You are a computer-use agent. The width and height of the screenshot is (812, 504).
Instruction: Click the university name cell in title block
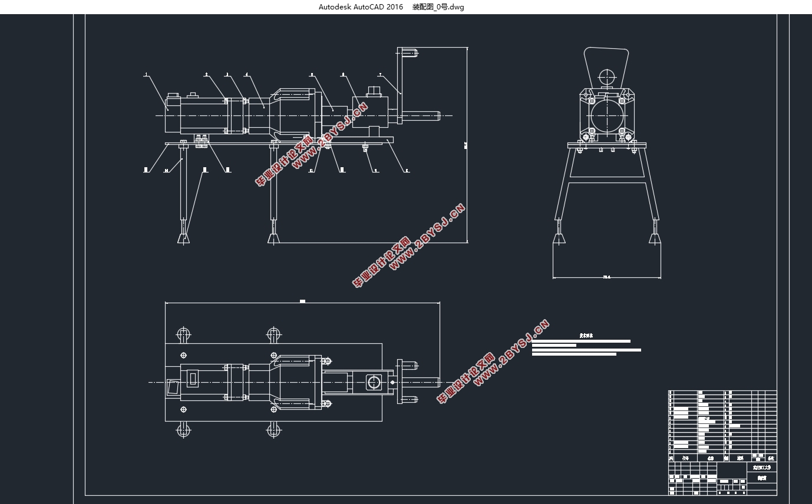[x=761, y=467]
